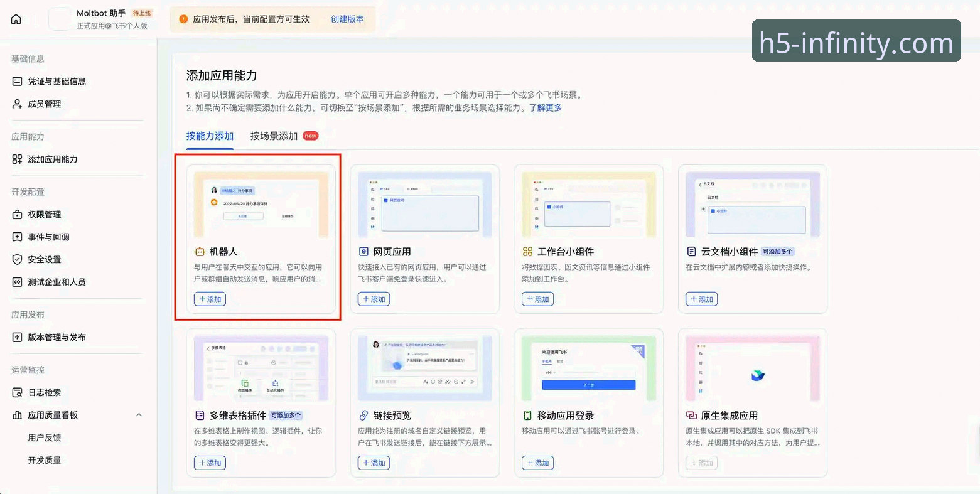Click the 待上线 status badge
Image resolution: width=980 pixels, height=494 pixels.
pos(142,13)
